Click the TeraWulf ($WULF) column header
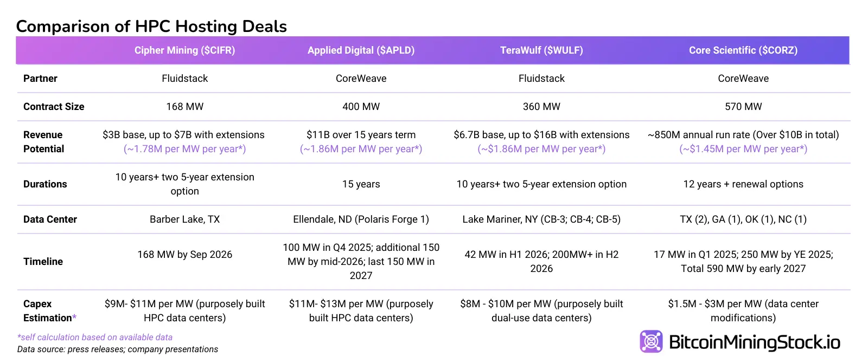 (541, 50)
